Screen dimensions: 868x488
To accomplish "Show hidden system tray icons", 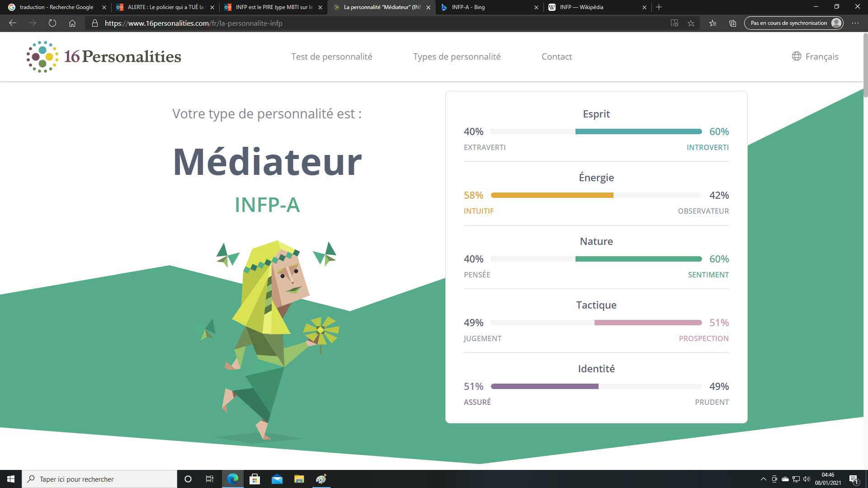I will click(x=764, y=479).
